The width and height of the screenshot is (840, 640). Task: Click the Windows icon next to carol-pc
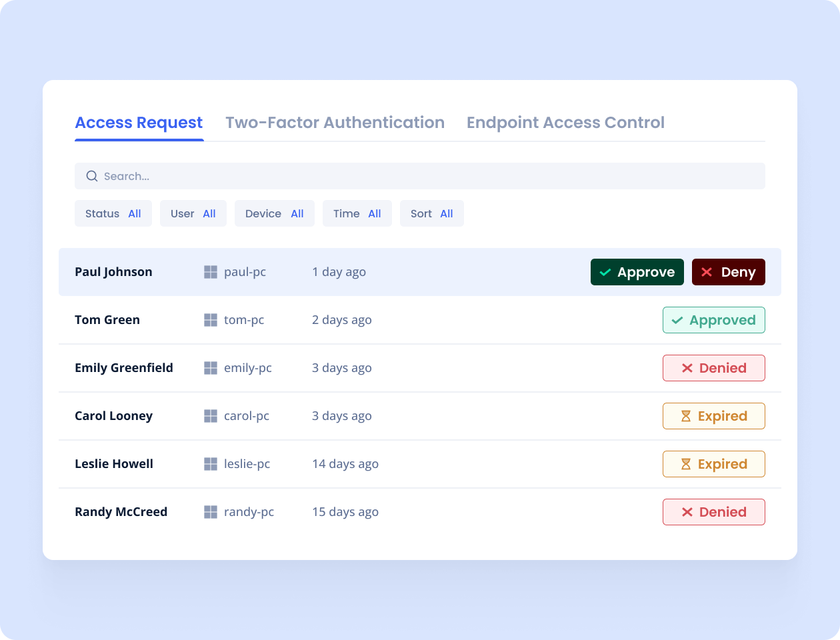click(211, 416)
